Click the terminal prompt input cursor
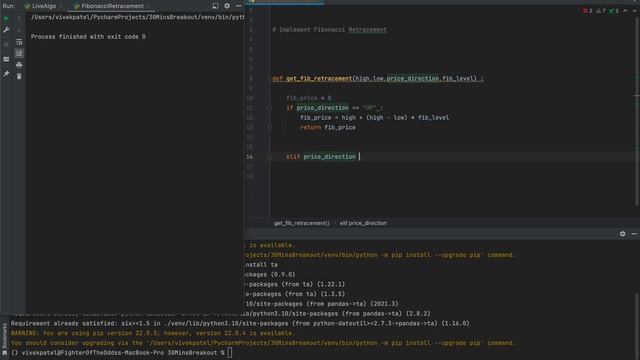This screenshot has height=360, width=640. point(230,353)
